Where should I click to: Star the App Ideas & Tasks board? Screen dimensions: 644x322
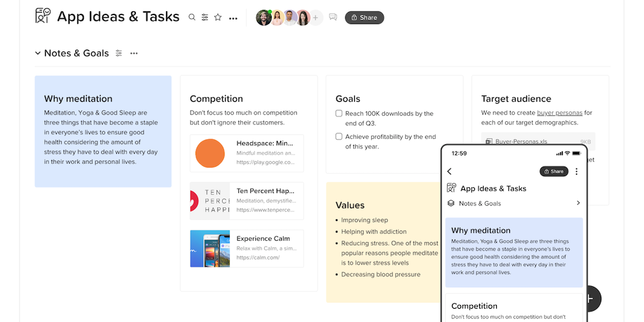click(x=218, y=18)
